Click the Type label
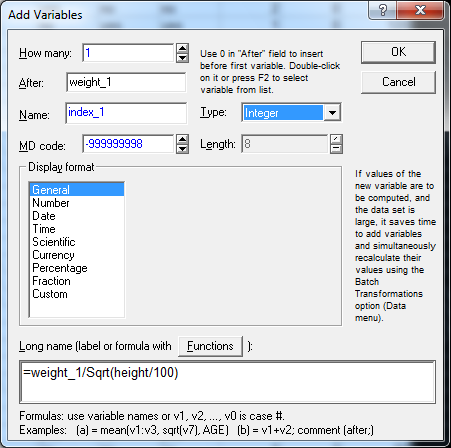Image resolution: width=451 pixels, height=448 pixels. click(x=213, y=112)
